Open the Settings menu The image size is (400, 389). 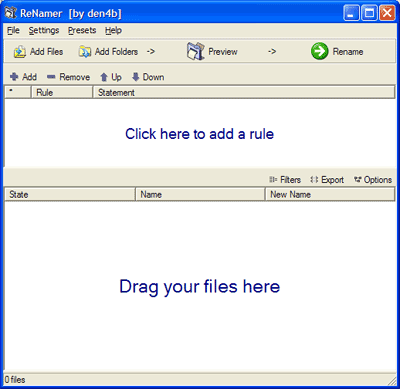coord(44,30)
